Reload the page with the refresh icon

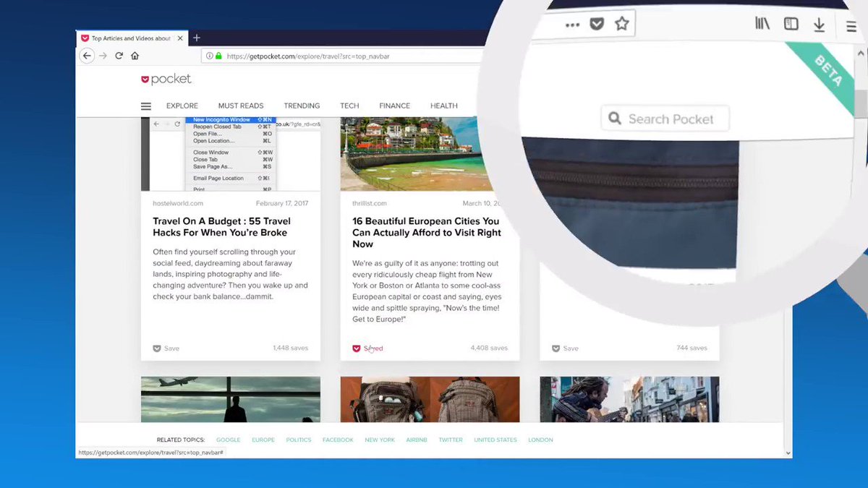(x=119, y=56)
